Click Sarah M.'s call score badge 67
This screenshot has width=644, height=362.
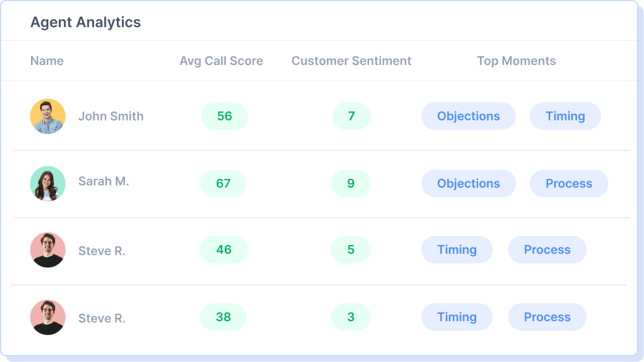click(x=224, y=183)
